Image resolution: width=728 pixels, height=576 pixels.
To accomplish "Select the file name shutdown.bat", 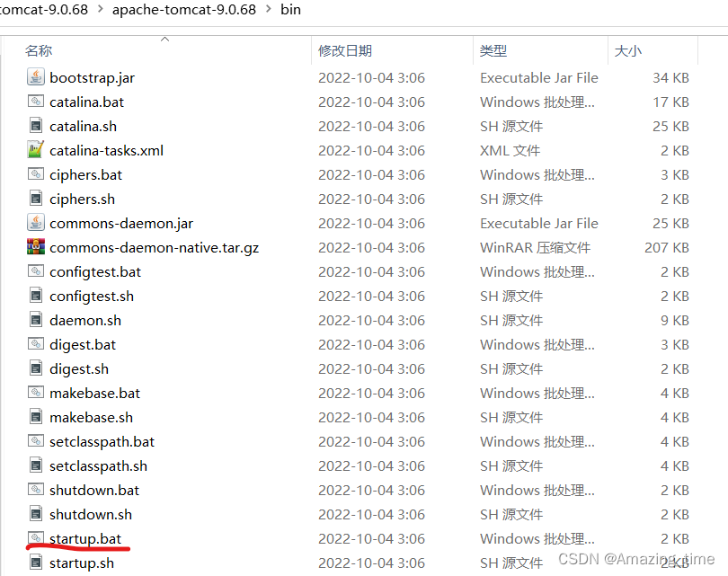I will (94, 490).
